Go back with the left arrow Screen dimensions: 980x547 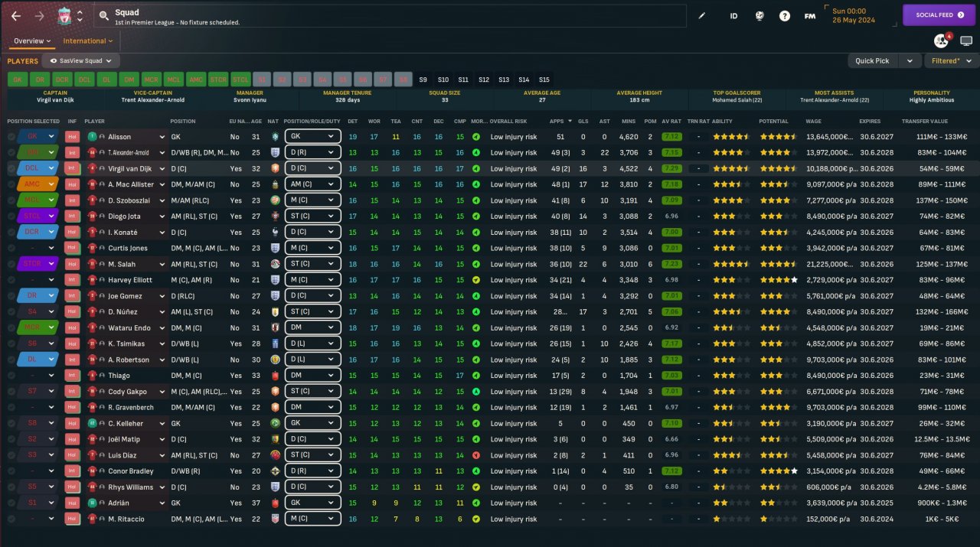click(x=16, y=15)
